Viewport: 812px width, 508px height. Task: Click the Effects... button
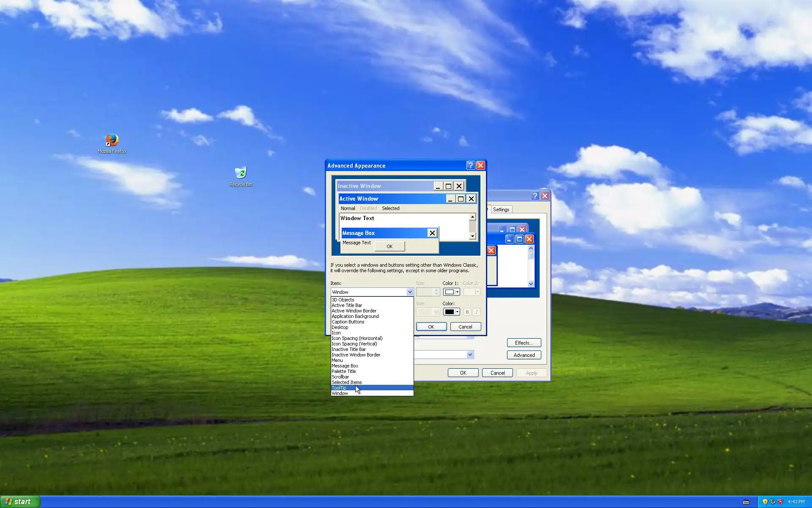(524, 343)
